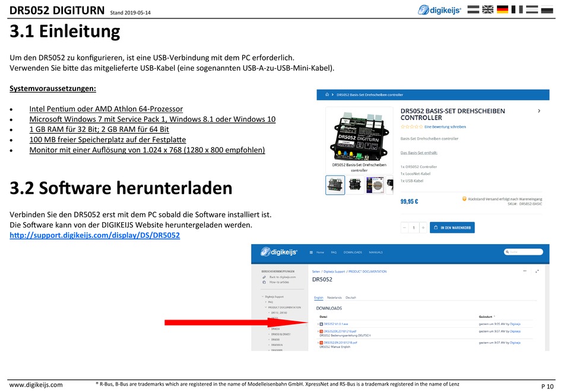Open DOWNLOADS in the support site navigation
This screenshot has width=564, height=392.
point(353,252)
